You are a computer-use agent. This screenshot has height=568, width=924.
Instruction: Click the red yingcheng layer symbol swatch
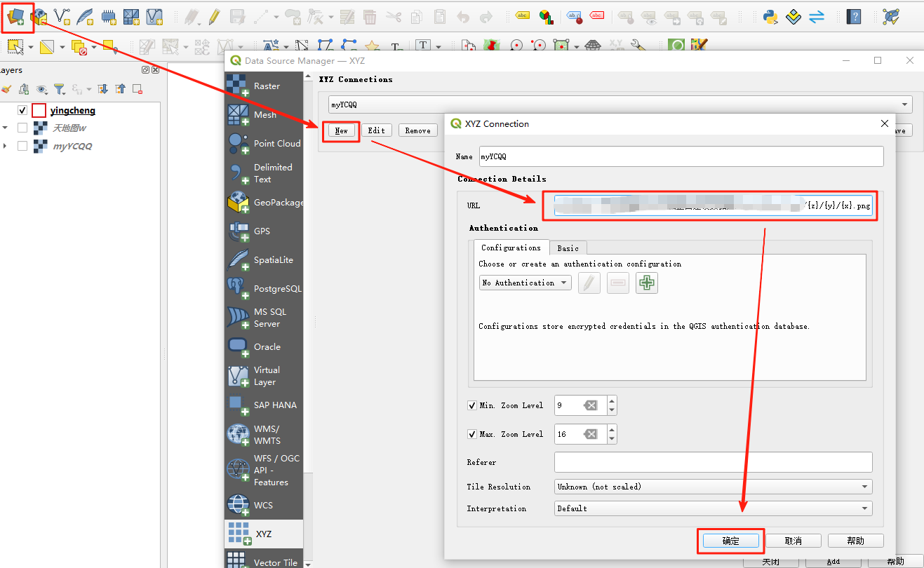click(x=39, y=110)
